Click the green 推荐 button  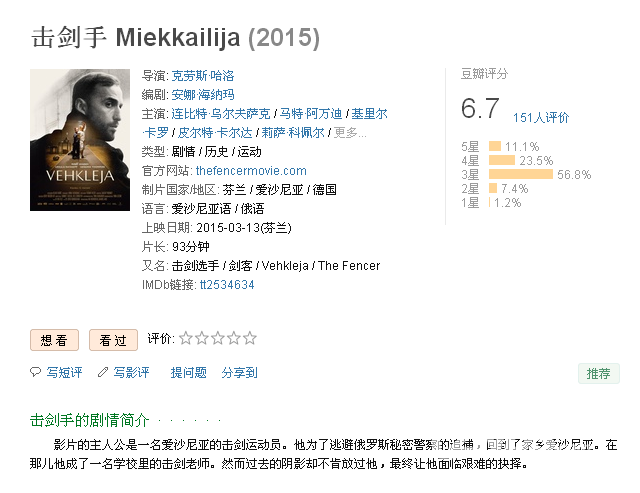coord(599,373)
